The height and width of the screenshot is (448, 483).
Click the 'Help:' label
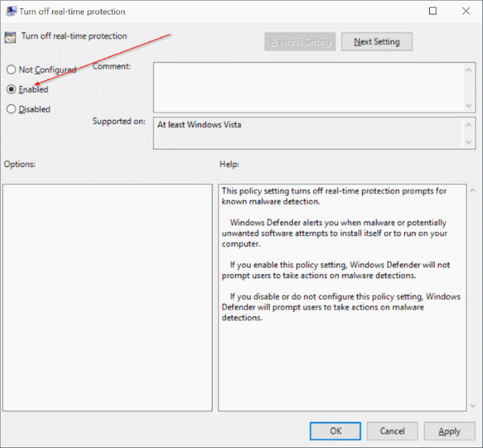tap(229, 164)
